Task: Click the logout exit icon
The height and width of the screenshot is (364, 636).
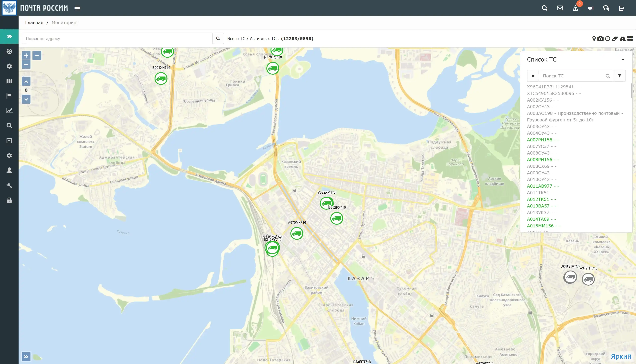Action: [621, 8]
